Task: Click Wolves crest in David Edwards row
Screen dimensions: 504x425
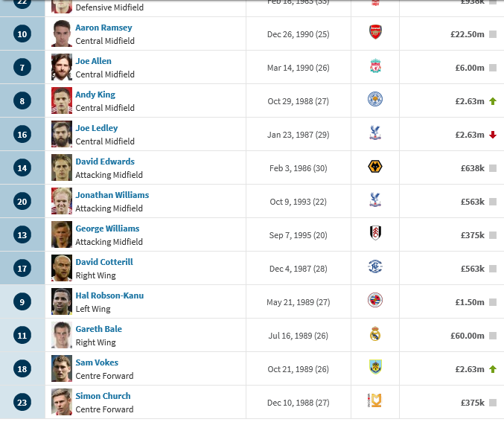Action: pos(375,167)
